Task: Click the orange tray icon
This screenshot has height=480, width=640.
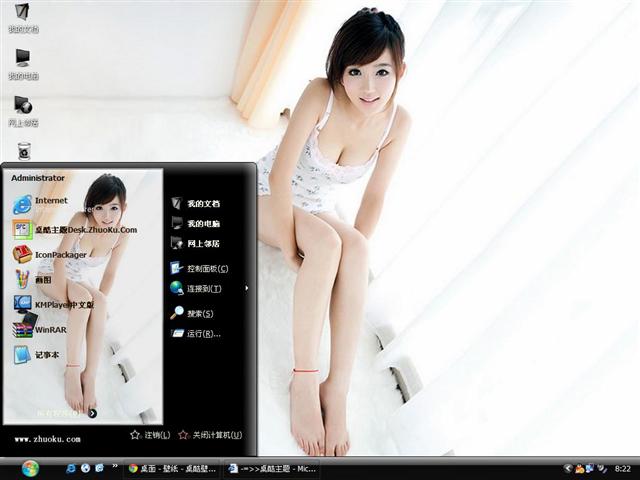Action: tap(579, 469)
